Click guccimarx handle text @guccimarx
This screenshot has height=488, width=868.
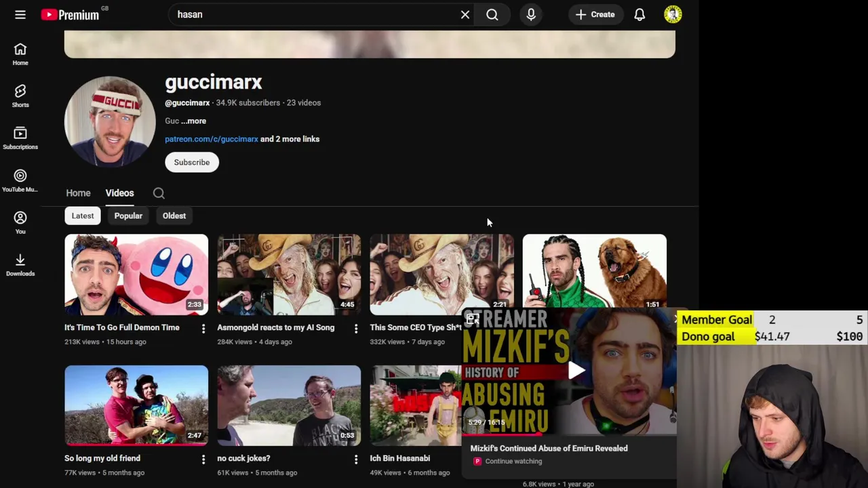(187, 103)
